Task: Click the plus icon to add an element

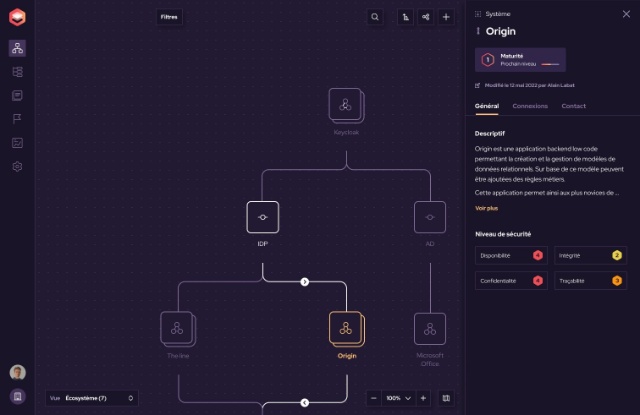Action: click(446, 17)
